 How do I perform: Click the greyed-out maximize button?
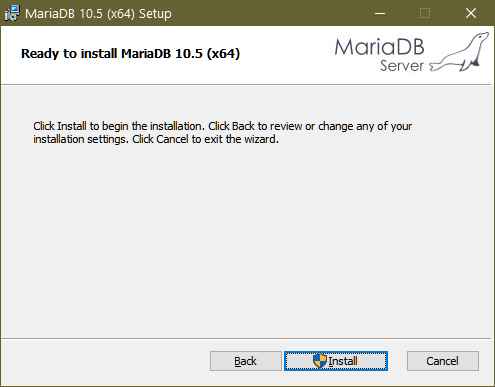(425, 13)
